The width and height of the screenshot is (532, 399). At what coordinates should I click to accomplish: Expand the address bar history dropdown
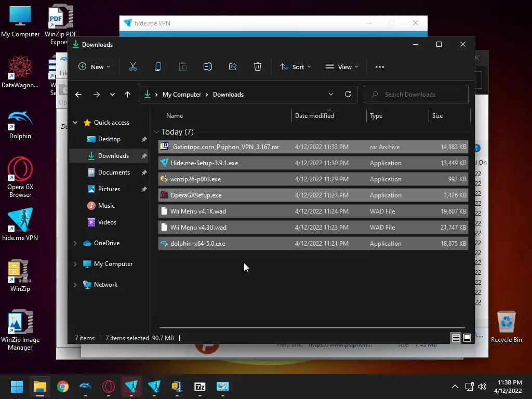331,95
